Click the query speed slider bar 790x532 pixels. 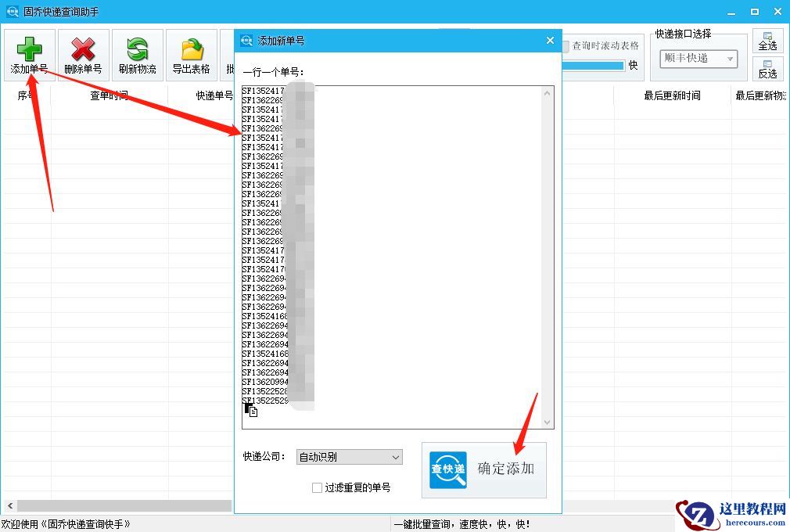click(593, 66)
